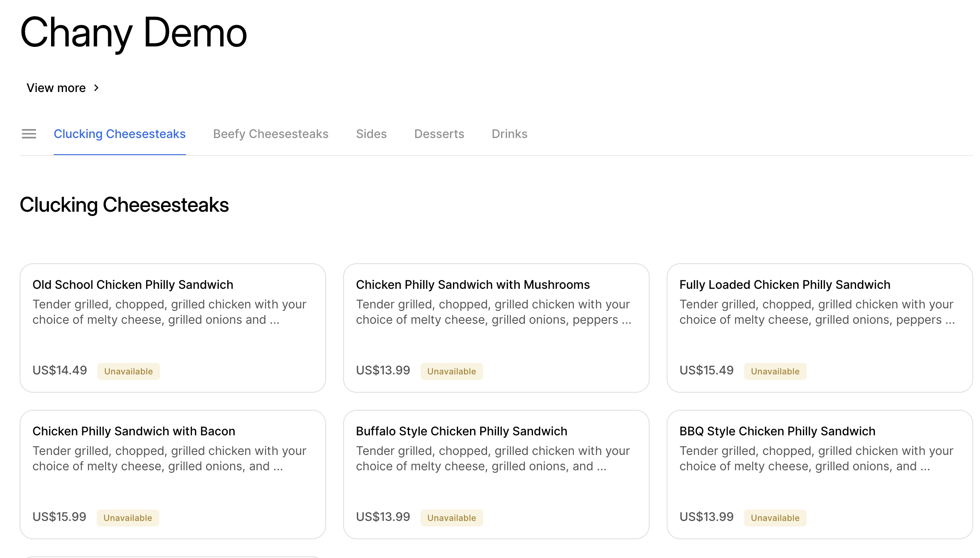Click the US$15.99 price on Bacon sandwich
Viewport: 980px width, 558px height.
(x=60, y=517)
